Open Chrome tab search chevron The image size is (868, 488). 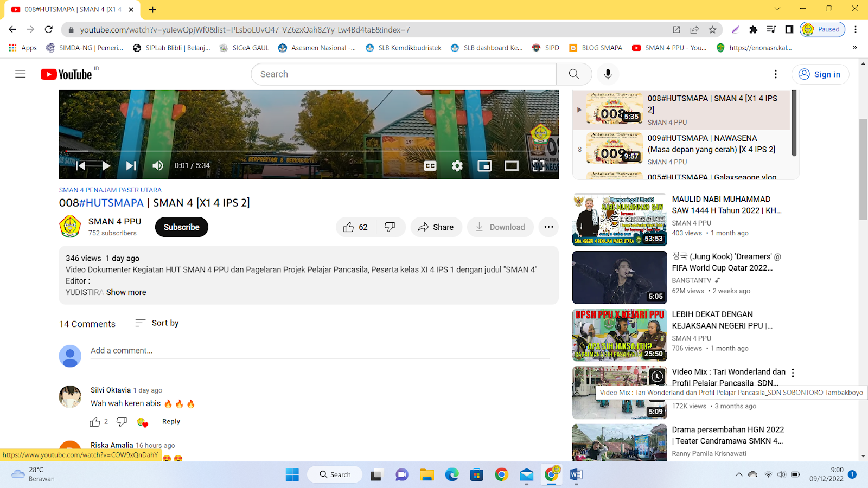click(777, 9)
